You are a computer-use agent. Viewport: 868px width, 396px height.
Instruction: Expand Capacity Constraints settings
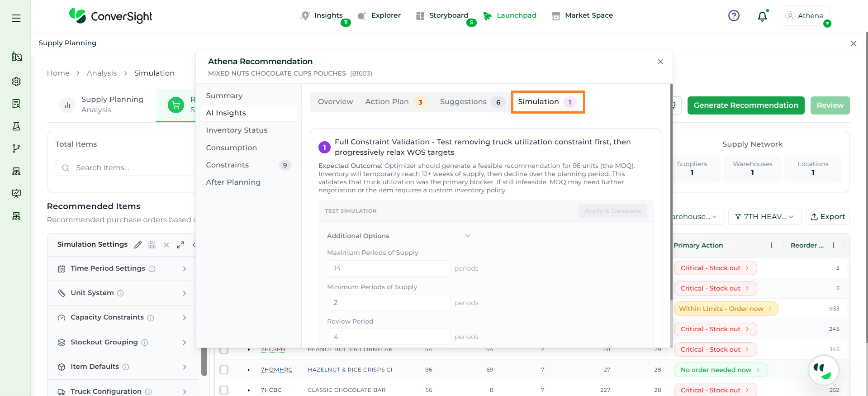184,318
